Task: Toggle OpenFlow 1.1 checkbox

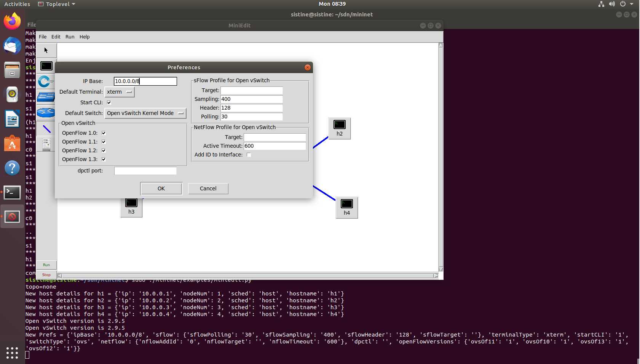Action: [104, 142]
